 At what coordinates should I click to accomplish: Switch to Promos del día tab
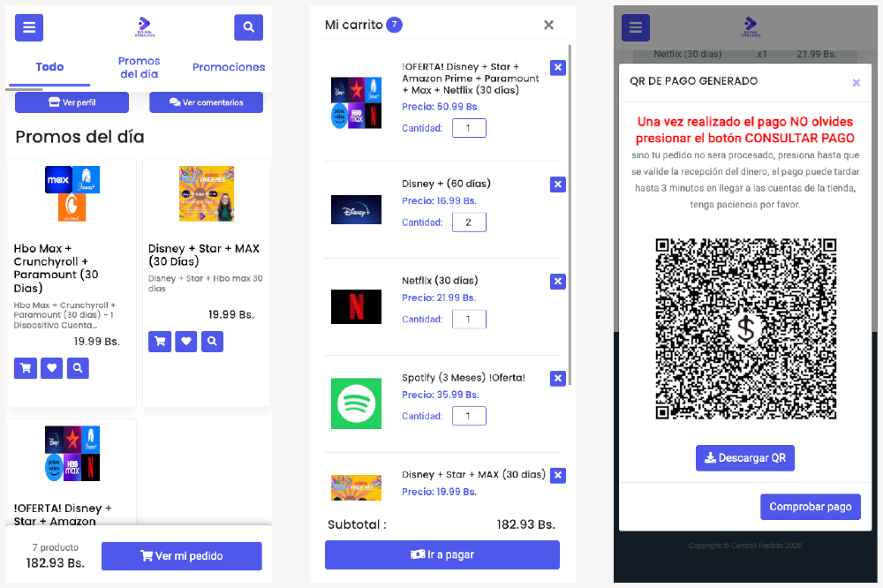tap(140, 67)
